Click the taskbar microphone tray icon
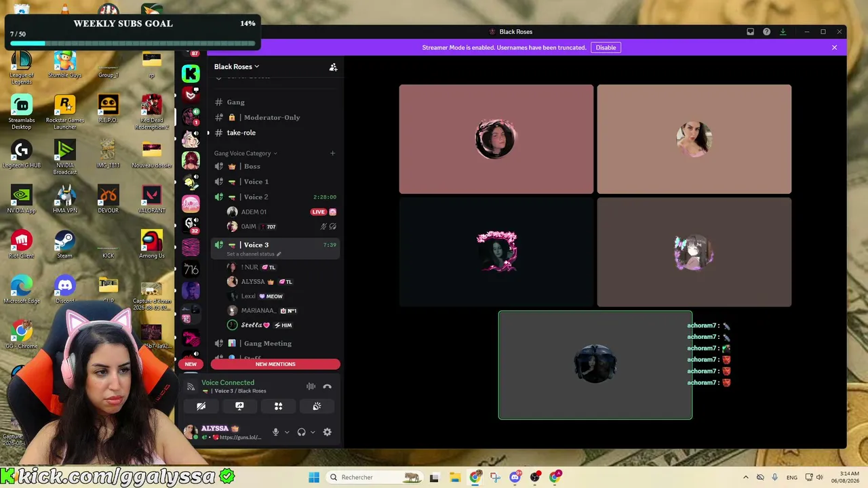Image resolution: width=868 pixels, height=488 pixels. pyautogui.click(x=774, y=477)
